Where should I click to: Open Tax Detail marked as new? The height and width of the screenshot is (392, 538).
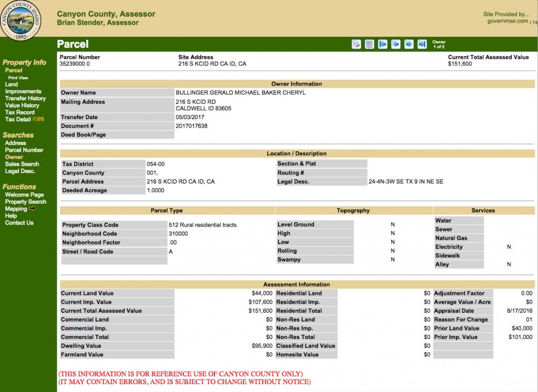tap(18, 120)
